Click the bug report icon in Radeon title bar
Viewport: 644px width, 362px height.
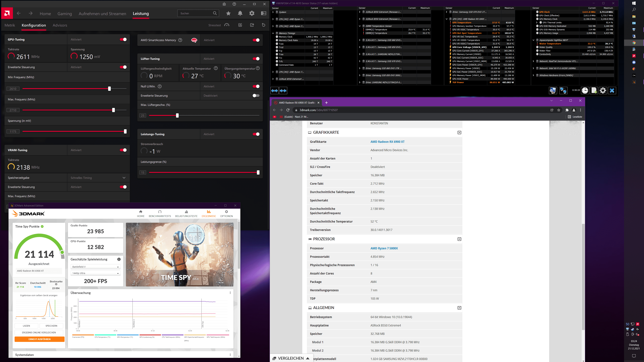point(224,4)
